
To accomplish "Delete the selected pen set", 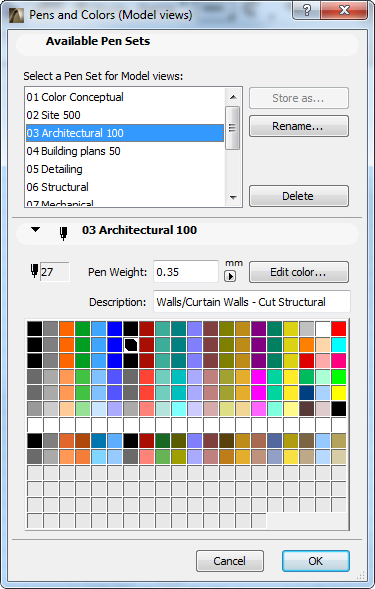I will (299, 196).
